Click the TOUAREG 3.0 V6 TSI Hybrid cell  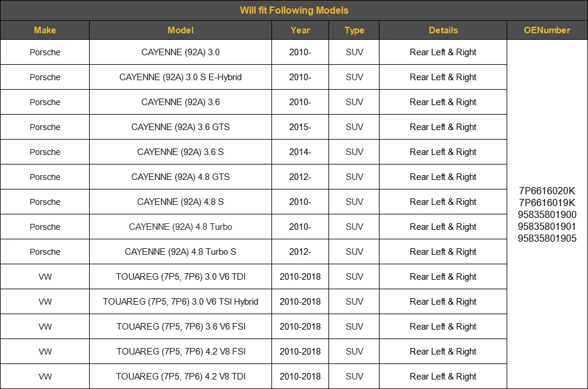tap(181, 302)
